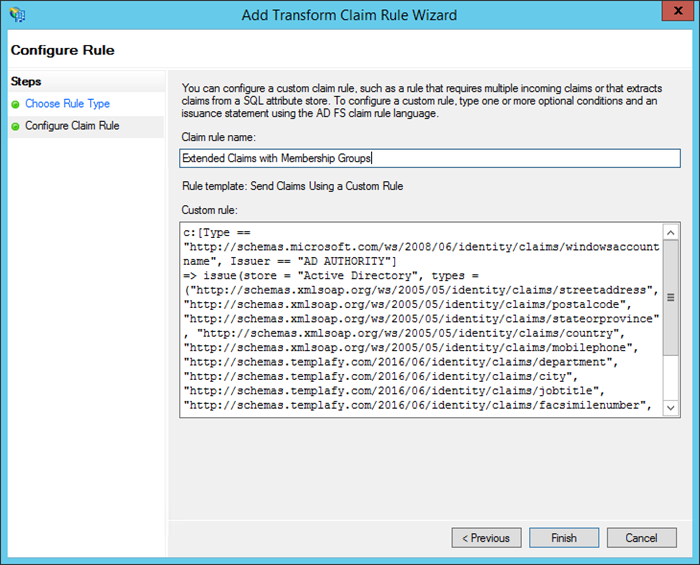The height and width of the screenshot is (565, 700).
Task: Click the first rule line 'c:[Type =='
Action: pyautogui.click(x=217, y=233)
